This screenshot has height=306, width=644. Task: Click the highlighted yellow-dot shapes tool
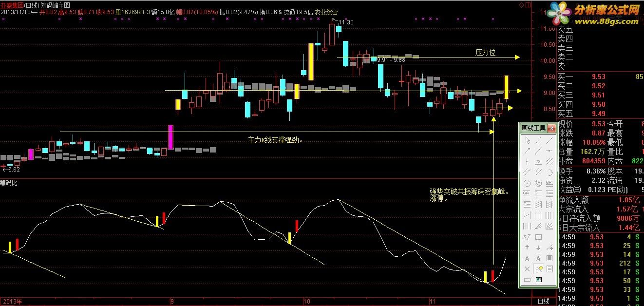538,268
